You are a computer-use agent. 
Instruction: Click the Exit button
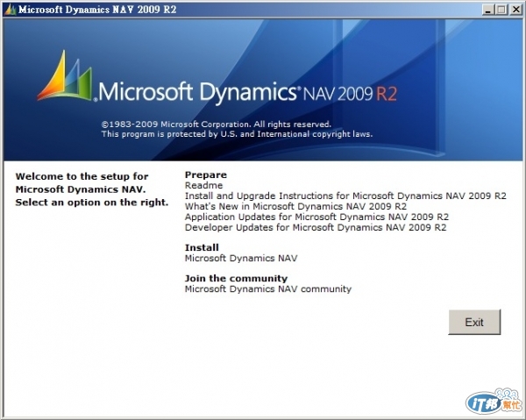[x=474, y=322]
